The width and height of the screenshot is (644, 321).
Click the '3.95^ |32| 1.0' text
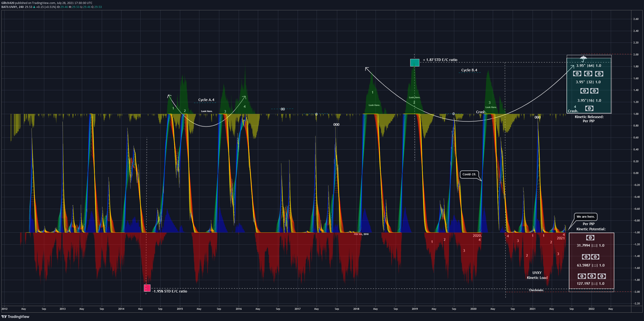pos(588,82)
